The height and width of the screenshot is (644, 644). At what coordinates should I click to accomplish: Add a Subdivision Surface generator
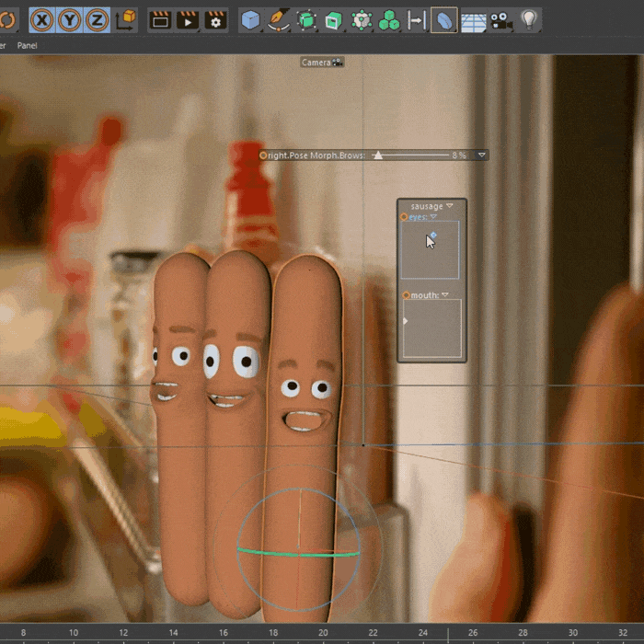click(x=306, y=19)
